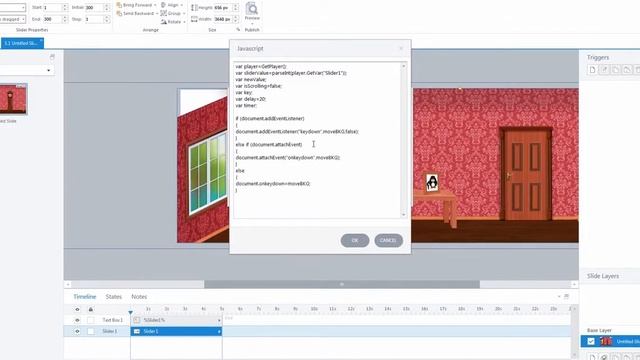
Task: Click inside the Javascript code text area
Action: coord(317,140)
